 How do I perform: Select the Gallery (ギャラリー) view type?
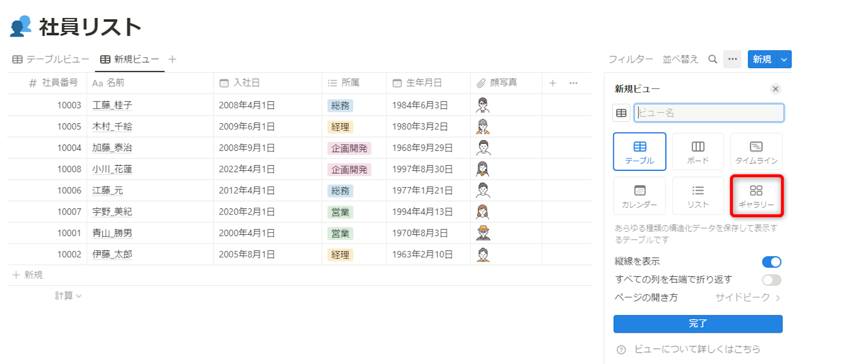click(x=756, y=196)
